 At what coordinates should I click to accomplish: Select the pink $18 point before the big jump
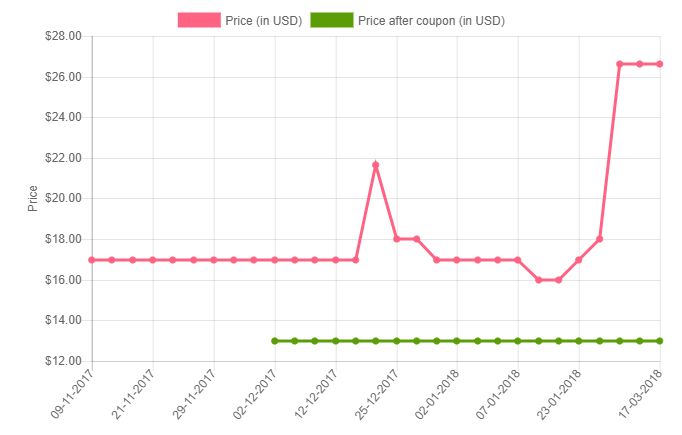600,239
